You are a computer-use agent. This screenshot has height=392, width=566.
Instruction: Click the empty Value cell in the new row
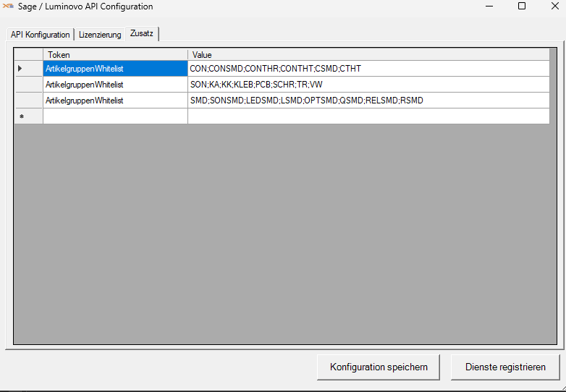click(368, 116)
